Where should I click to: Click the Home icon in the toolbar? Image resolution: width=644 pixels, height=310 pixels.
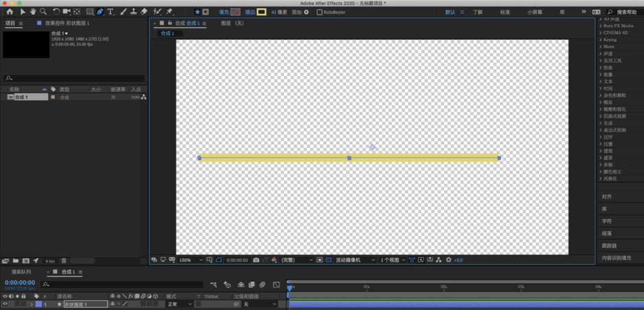coord(10,12)
